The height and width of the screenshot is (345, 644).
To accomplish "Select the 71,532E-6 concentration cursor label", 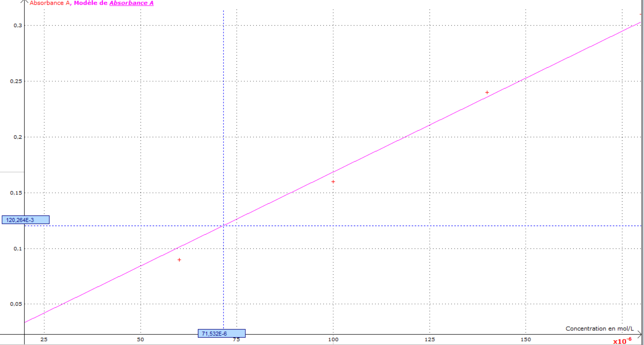I will pyautogui.click(x=221, y=334).
